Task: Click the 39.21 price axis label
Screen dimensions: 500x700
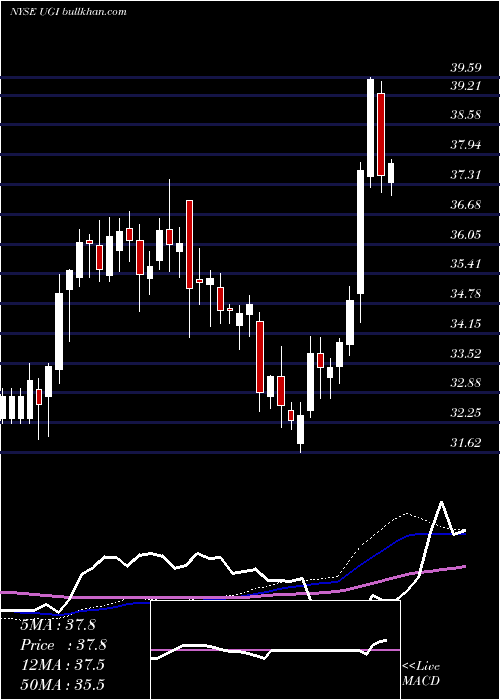Action: click(x=466, y=85)
